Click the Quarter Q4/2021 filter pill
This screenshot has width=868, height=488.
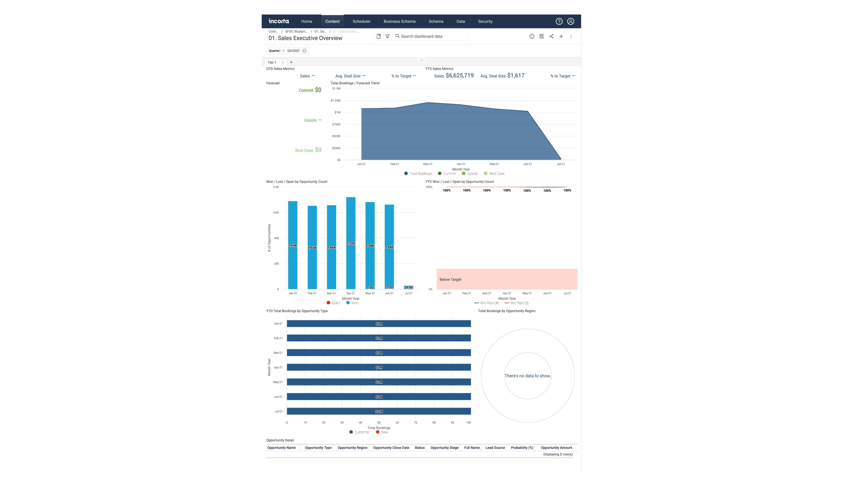pos(287,51)
